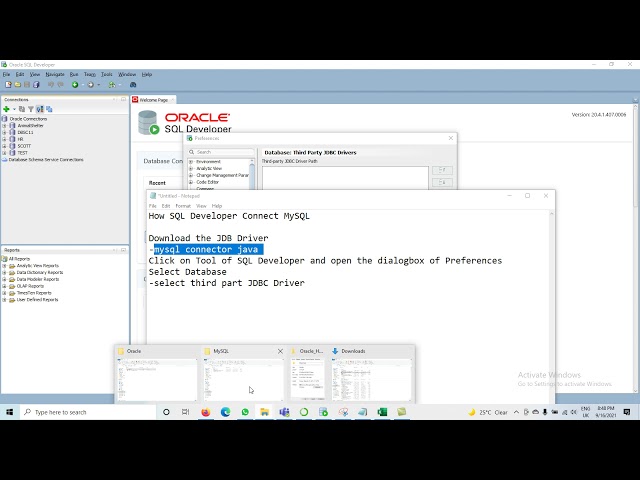The height and width of the screenshot is (480, 640).
Task: Open WhatsApp from the taskbar
Action: coord(245,412)
